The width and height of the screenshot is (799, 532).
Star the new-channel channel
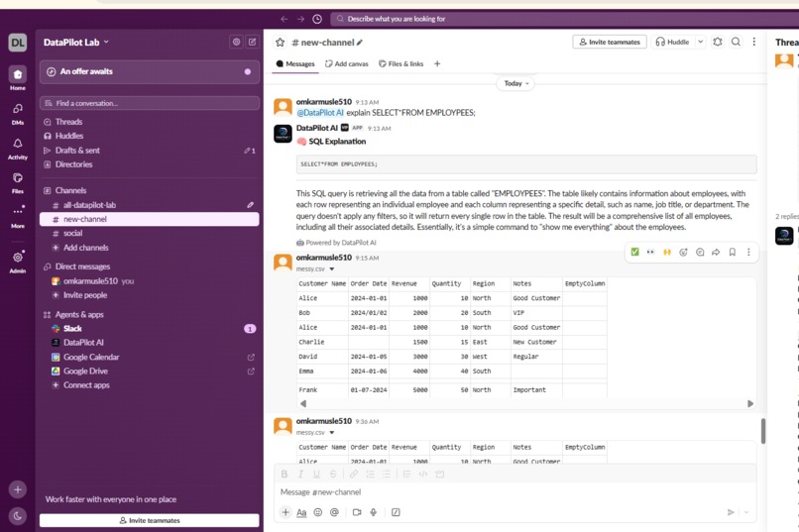(x=280, y=43)
